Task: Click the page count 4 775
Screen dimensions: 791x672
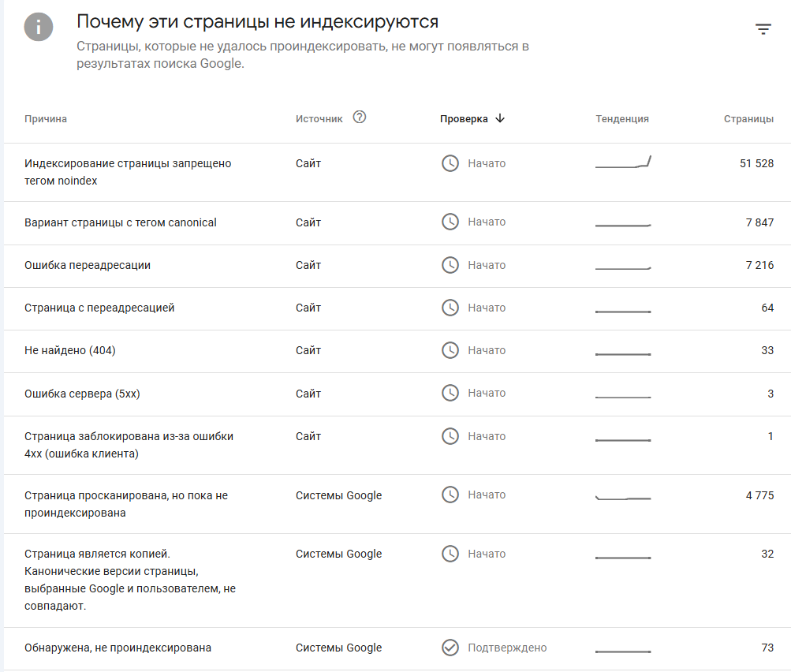Action: coord(759,495)
